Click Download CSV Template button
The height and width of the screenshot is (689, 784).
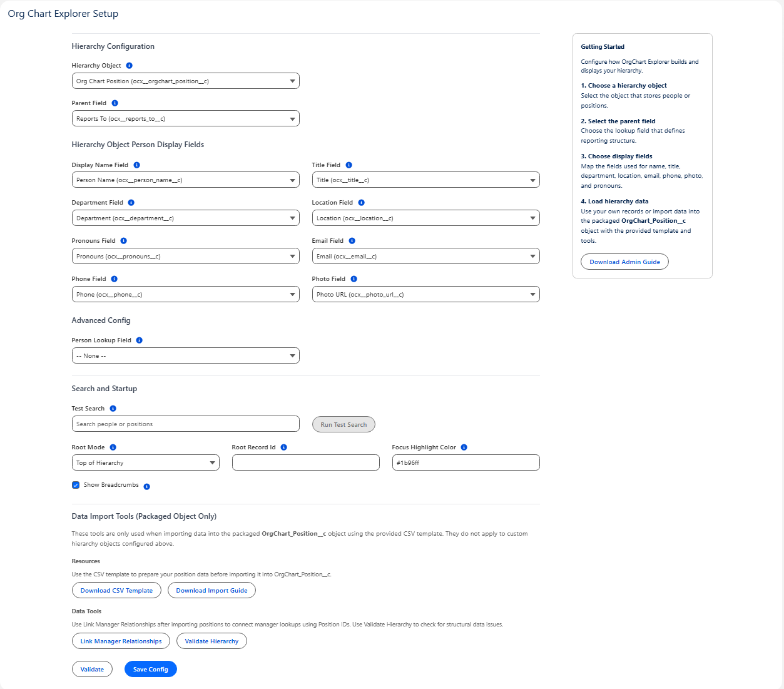116,590
